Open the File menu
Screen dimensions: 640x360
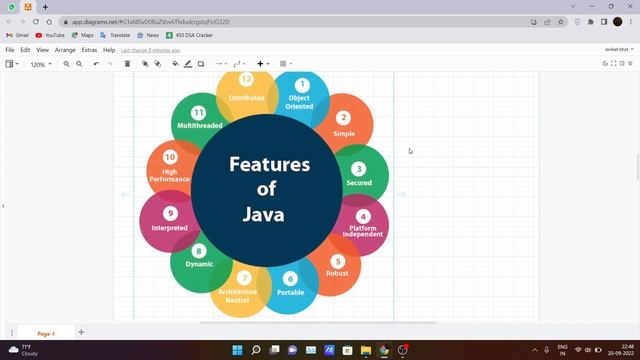click(10, 50)
